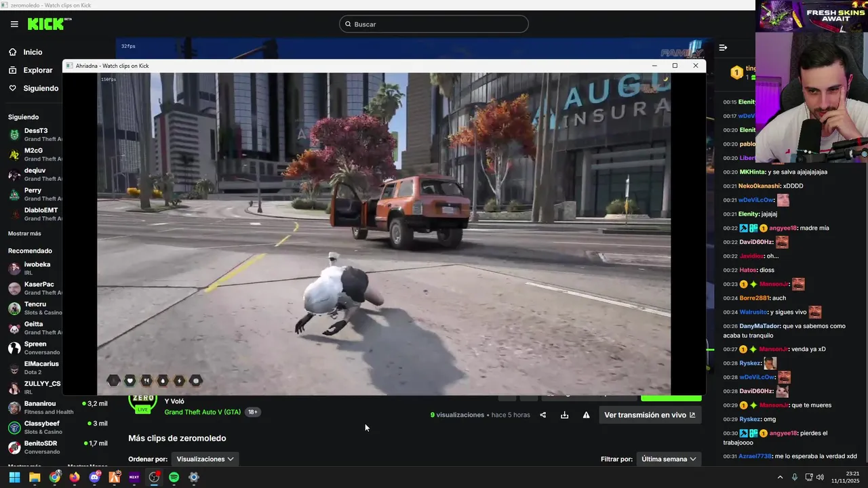Open File Explorer from taskbar
Image resolution: width=868 pixels, height=488 pixels.
[35, 477]
